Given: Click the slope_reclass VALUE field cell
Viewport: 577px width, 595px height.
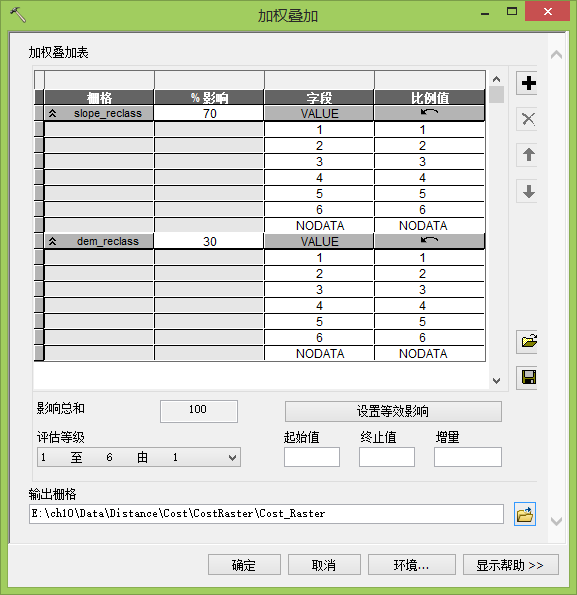Looking at the screenshot, I should tap(319, 113).
